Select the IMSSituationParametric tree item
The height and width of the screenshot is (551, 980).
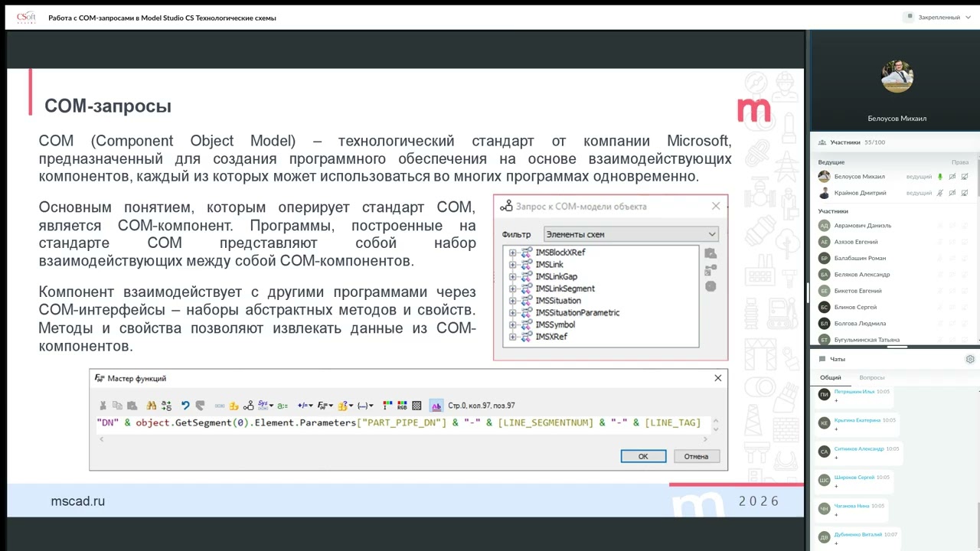click(x=577, y=312)
